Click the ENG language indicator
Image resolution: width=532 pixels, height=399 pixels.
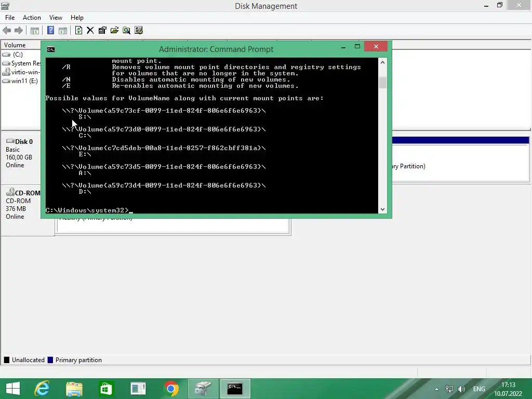[479, 389]
